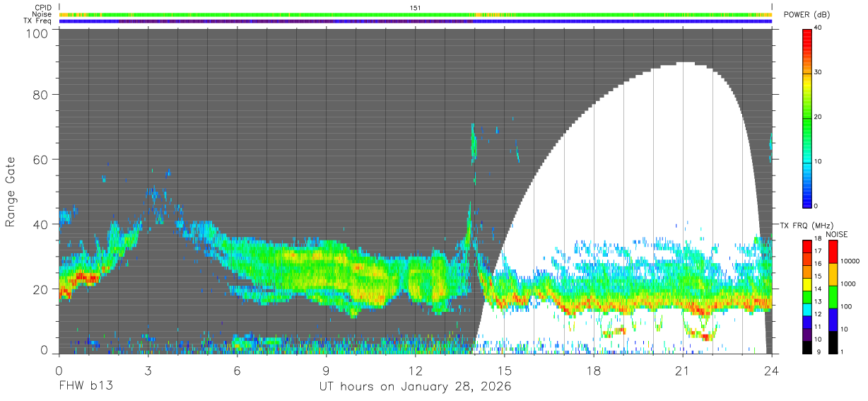The width and height of the screenshot is (868, 401).
Task: Click the Range Gate y-axis title
Action: pos(11,191)
